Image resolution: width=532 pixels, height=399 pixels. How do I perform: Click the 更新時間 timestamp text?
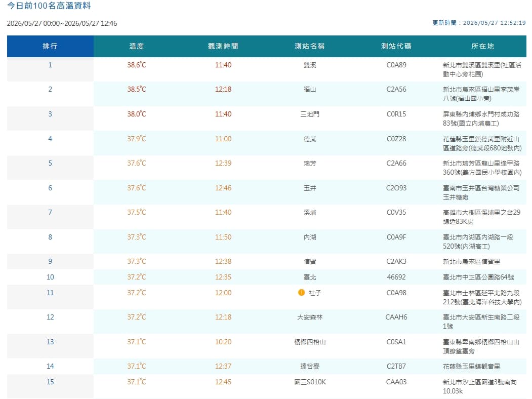pos(479,23)
